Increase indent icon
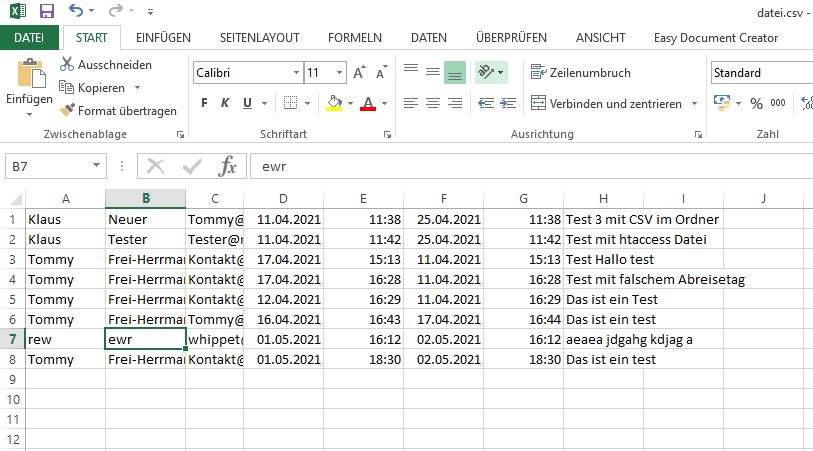 (508, 103)
